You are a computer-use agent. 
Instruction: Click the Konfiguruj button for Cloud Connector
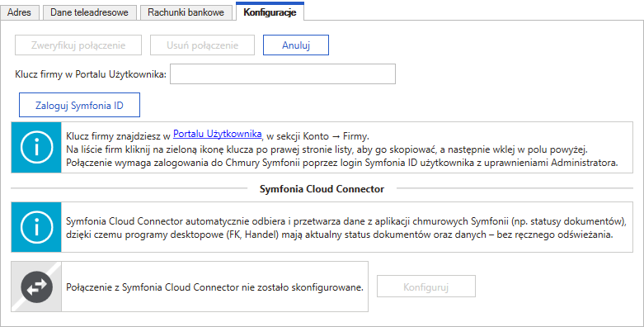tap(426, 287)
